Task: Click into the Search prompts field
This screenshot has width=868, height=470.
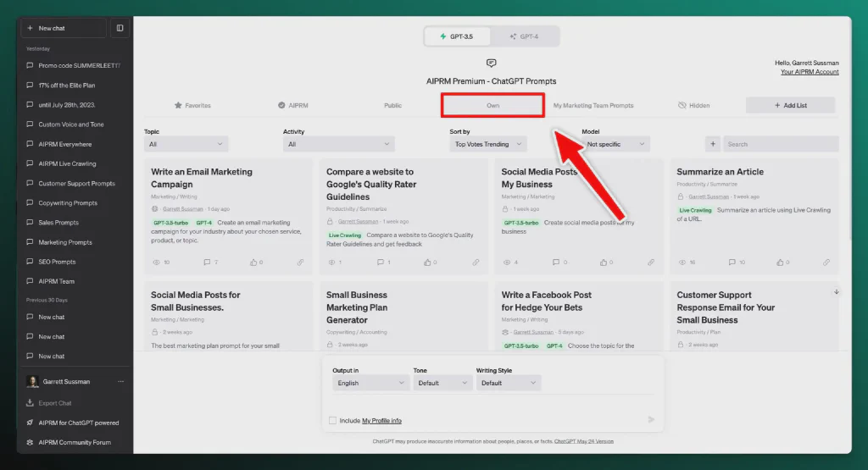Action: 781,144
